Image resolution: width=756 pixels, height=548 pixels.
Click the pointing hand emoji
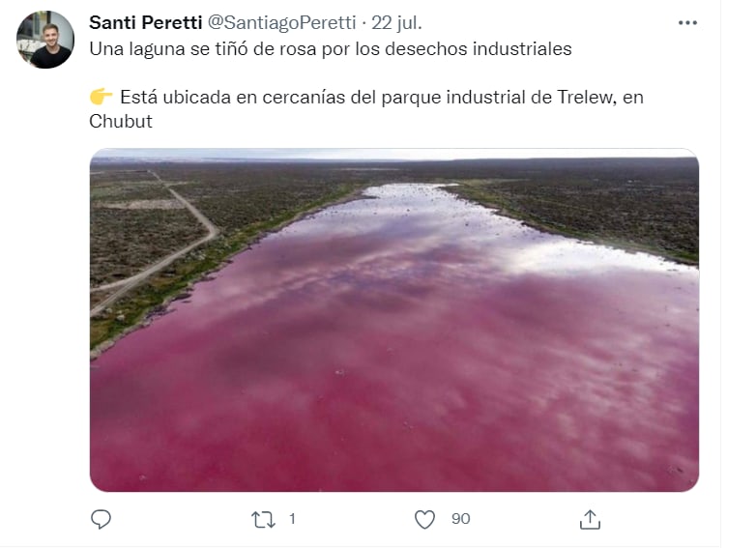(x=101, y=97)
